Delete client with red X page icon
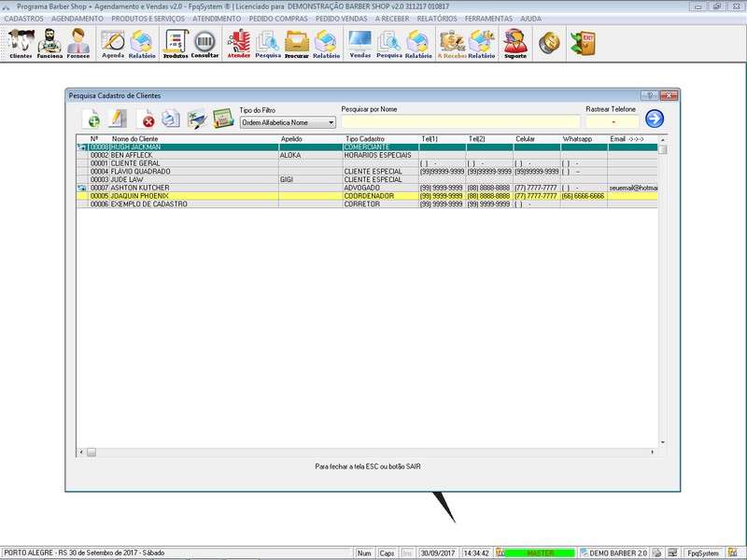747x560 pixels. click(x=146, y=119)
